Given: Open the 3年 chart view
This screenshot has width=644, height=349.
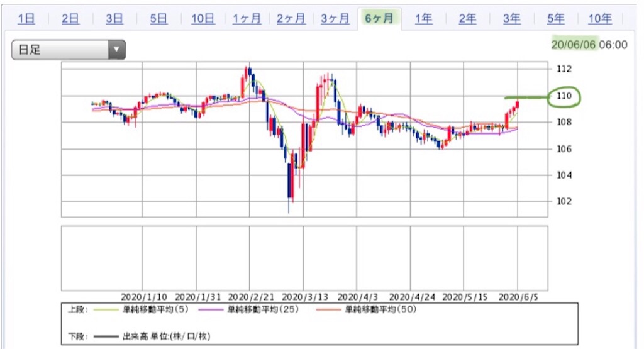Looking at the screenshot, I should 512,18.
